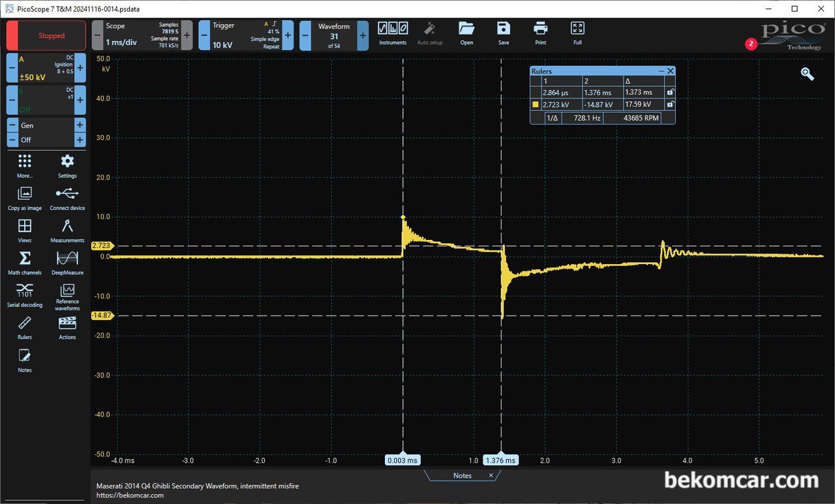The height and width of the screenshot is (504, 835).
Task: Toggle Channel B Off panel
Action: [x=46, y=100]
